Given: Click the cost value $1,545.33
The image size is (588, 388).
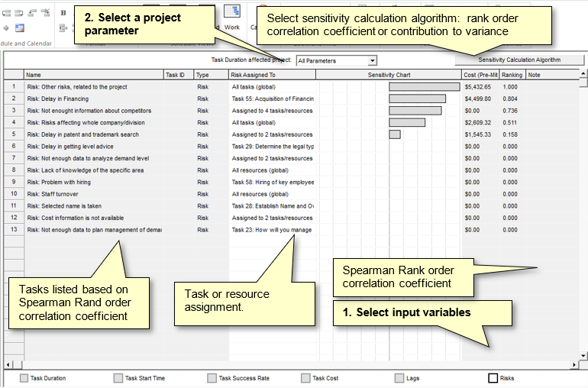Looking at the screenshot, I should coord(478,134).
